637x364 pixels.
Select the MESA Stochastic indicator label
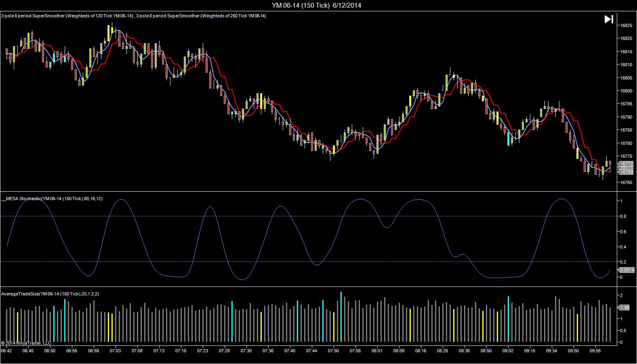pyautogui.click(x=52, y=199)
